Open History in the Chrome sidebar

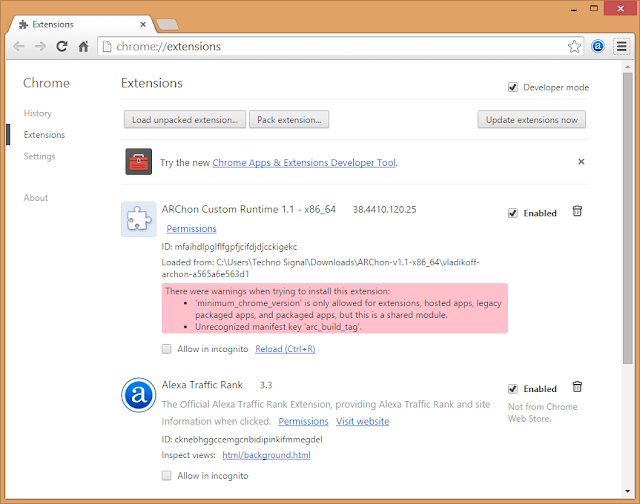point(38,113)
